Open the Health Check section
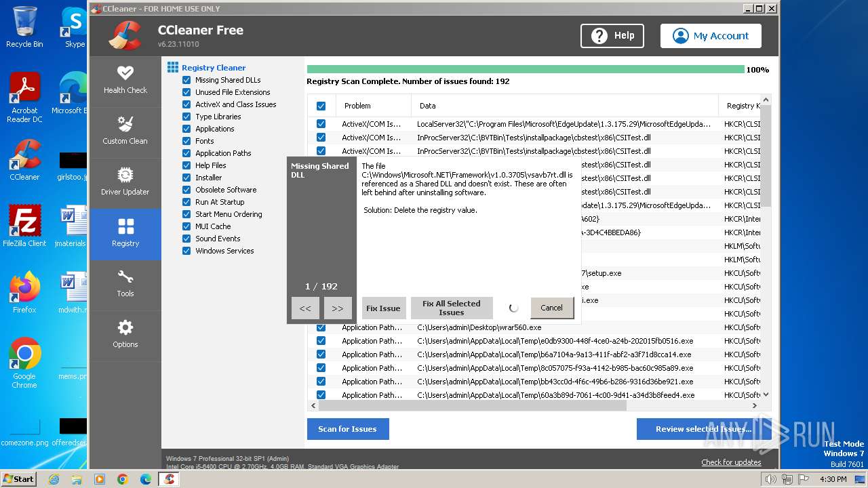 (x=125, y=81)
